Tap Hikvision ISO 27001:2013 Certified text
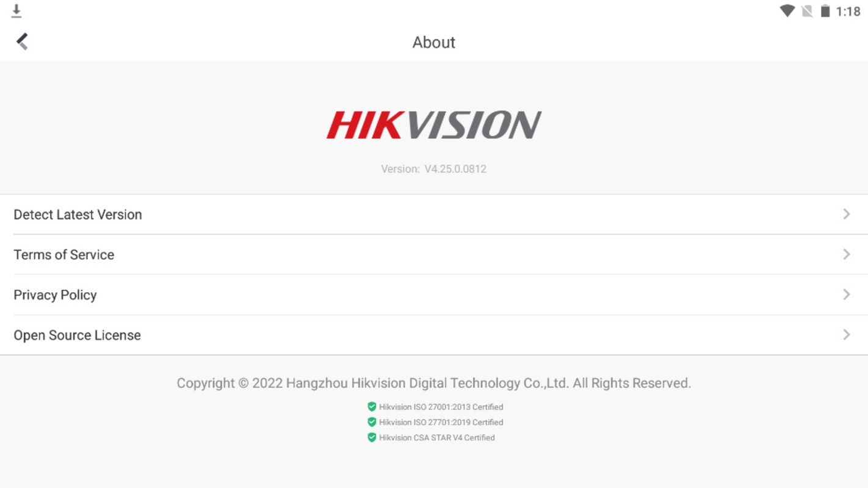This screenshot has height=488, width=868. [x=441, y=407]
